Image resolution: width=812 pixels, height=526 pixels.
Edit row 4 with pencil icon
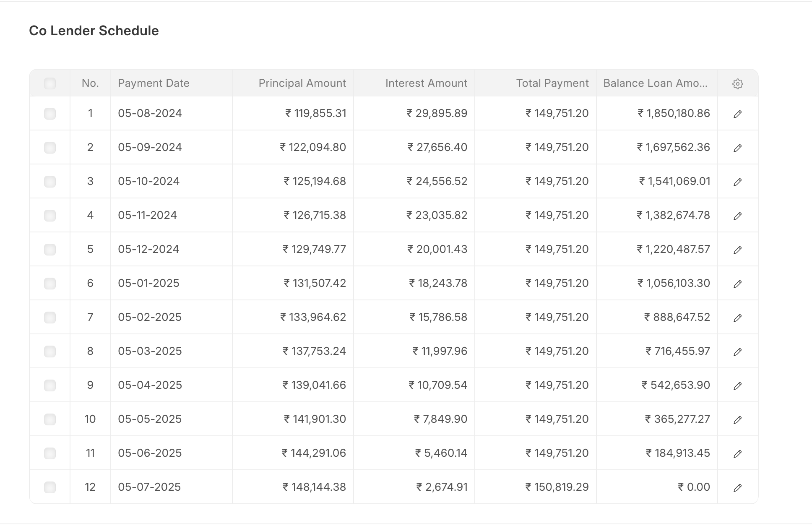(738, 216)
